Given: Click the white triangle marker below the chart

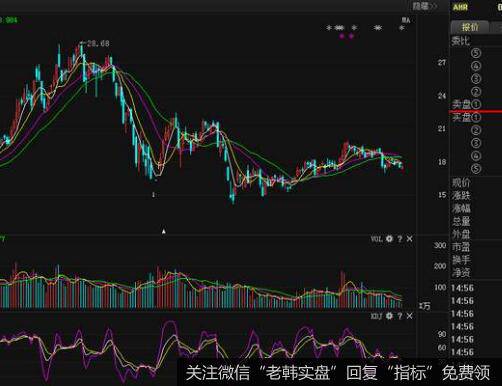Looking at the screenshot, I should [164, 231].
